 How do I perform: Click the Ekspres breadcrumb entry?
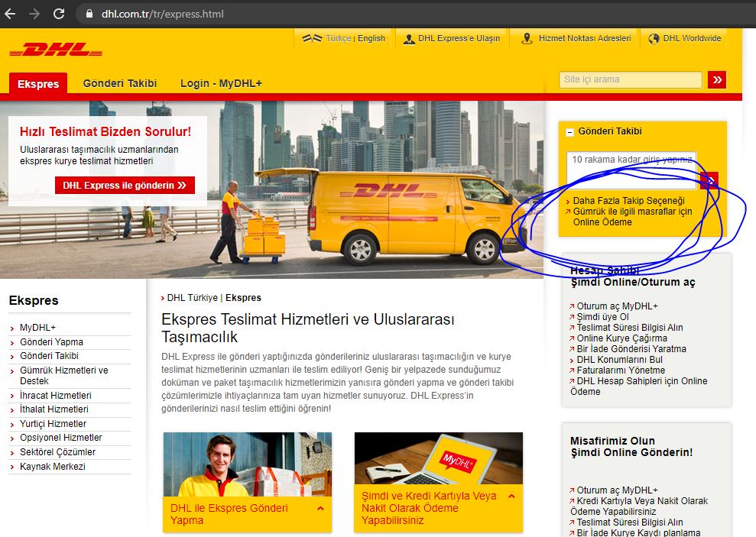click(244, 298)
